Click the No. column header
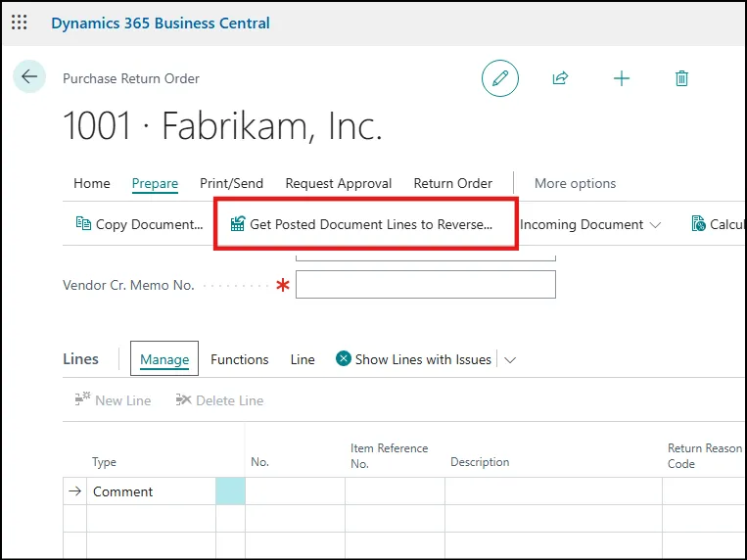 (259, 462)
